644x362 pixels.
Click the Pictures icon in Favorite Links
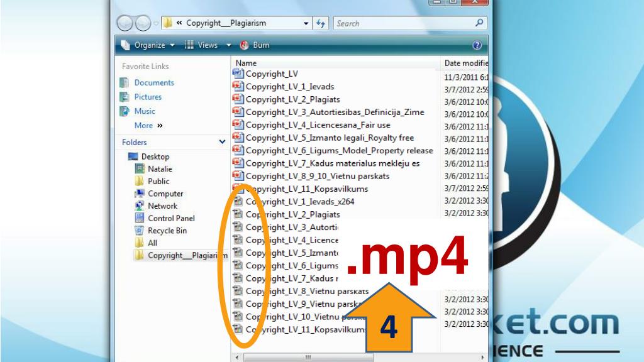[125, 97]
